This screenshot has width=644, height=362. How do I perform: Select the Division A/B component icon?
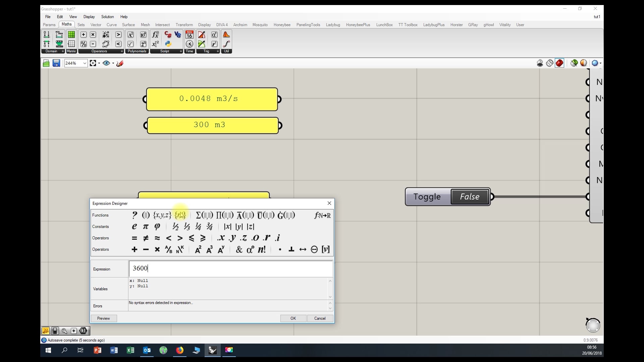[84, 44]
